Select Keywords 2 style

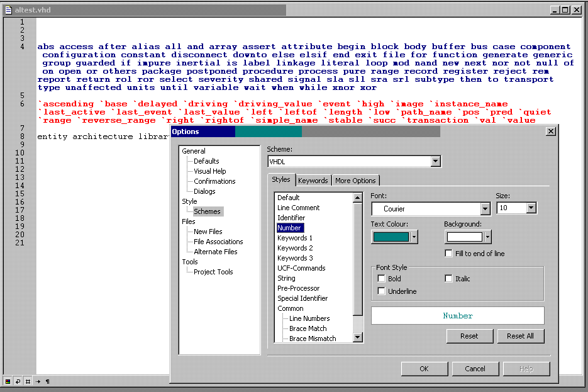(x=295, y=249)
